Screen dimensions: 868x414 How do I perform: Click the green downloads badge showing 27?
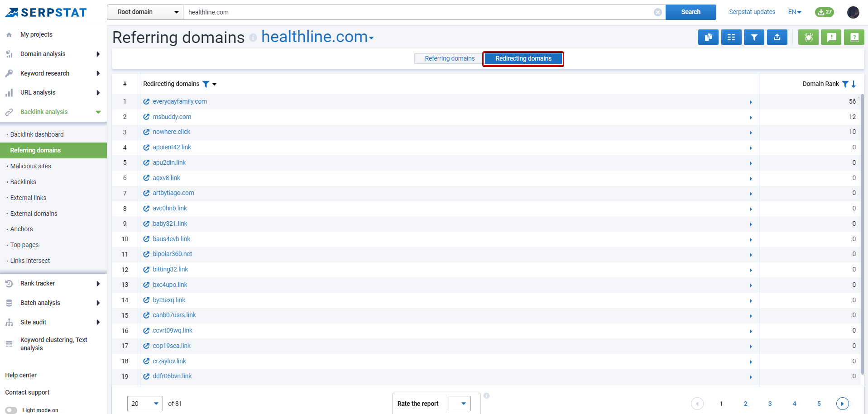(x=825, y=12)
